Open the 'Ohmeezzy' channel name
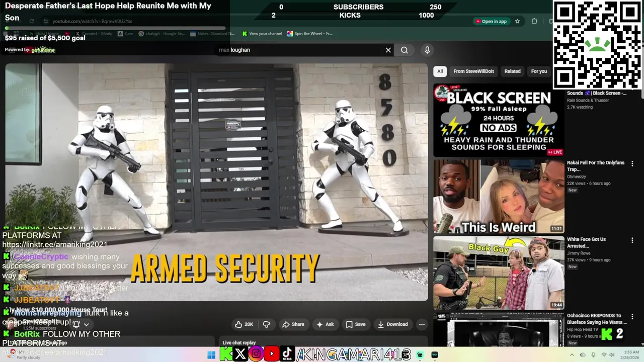The image size is (644, 362). (x=577, y=176)
